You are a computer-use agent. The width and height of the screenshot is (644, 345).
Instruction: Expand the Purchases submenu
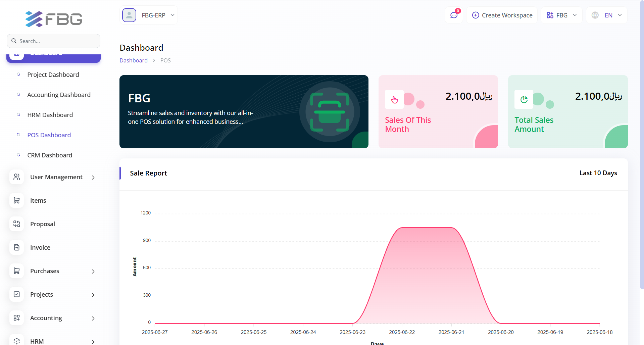tap(93, 271)
